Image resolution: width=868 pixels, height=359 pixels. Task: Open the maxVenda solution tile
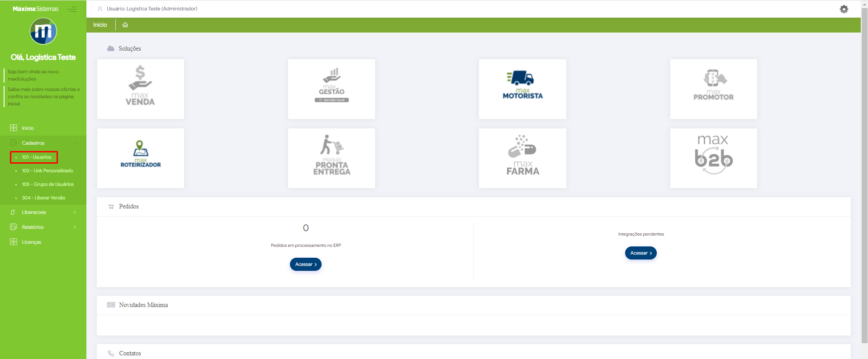141,89
